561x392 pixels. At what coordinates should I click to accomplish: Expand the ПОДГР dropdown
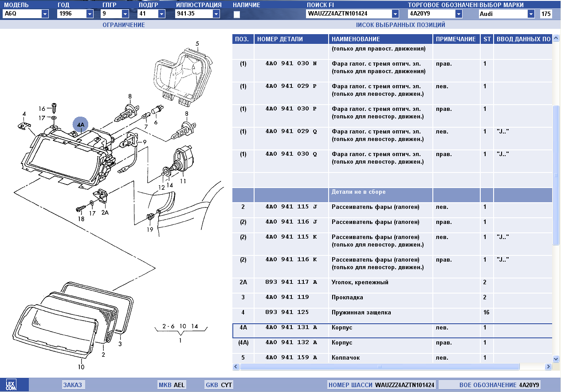(161, 14)
